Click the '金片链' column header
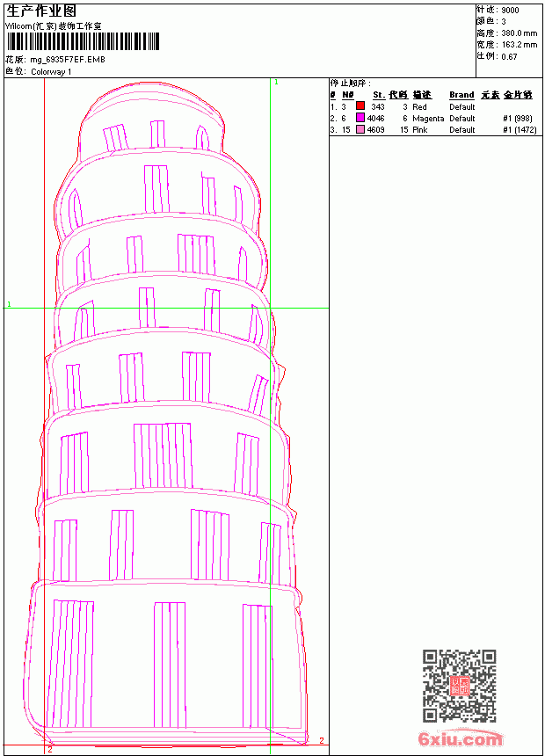Image resolution: width=545 pixels, height=756 pixels. pyautogui.click(x=518, y=95)
